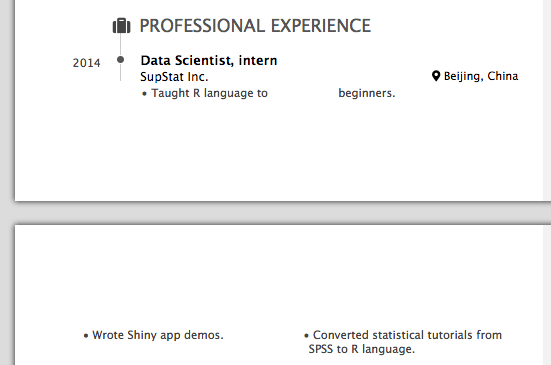Screen dimensions: 551x365
Task: Click the Taught R language to text
Action: [x=209, y=93]
